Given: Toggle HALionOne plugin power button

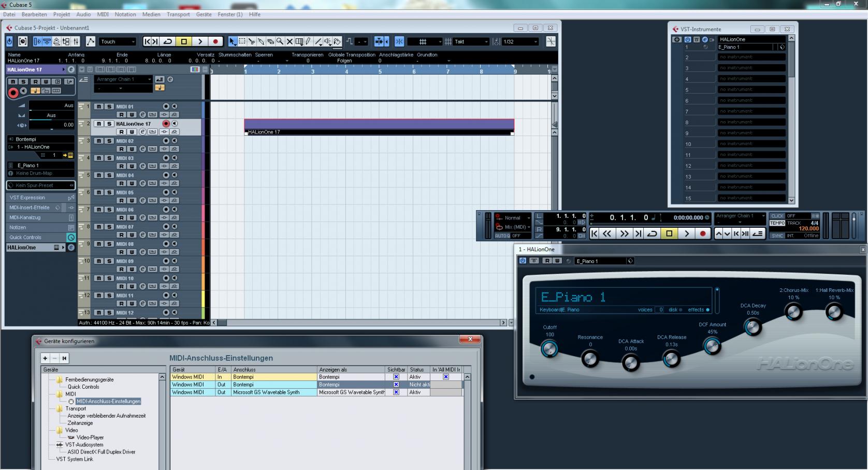Looking at the screenshot, I should pyautogui.click(x=523, y=261).
